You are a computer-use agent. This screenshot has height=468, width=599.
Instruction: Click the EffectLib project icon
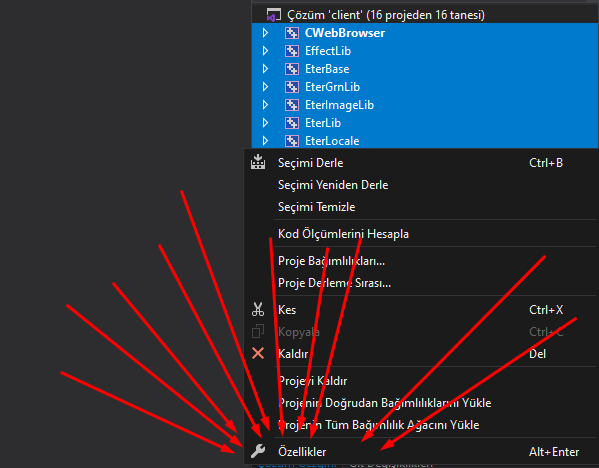[292, 51]
